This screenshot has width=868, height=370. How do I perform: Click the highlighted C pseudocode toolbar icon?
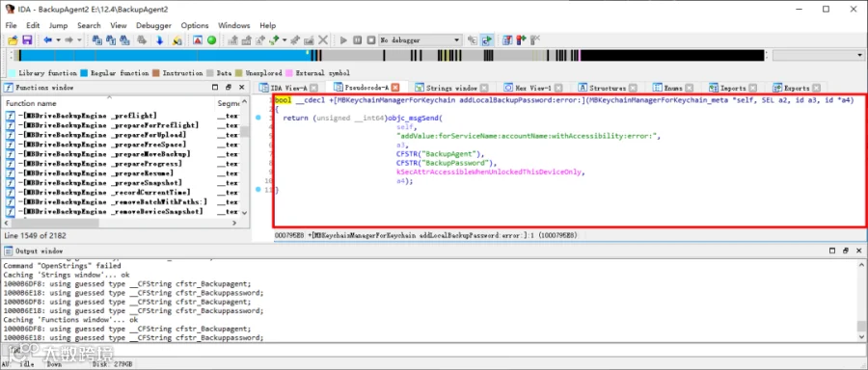click(x=487, y=40)
